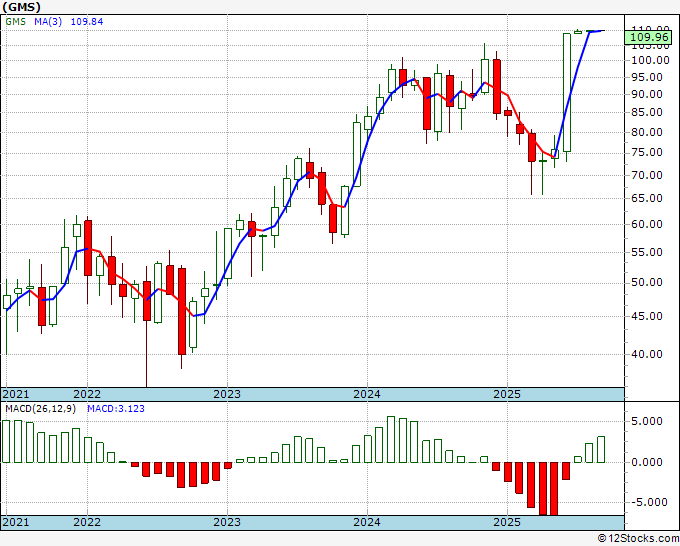Click 2021 on the MACD timeline
This screenshot has height=546, width=680.
pos(16,522)
